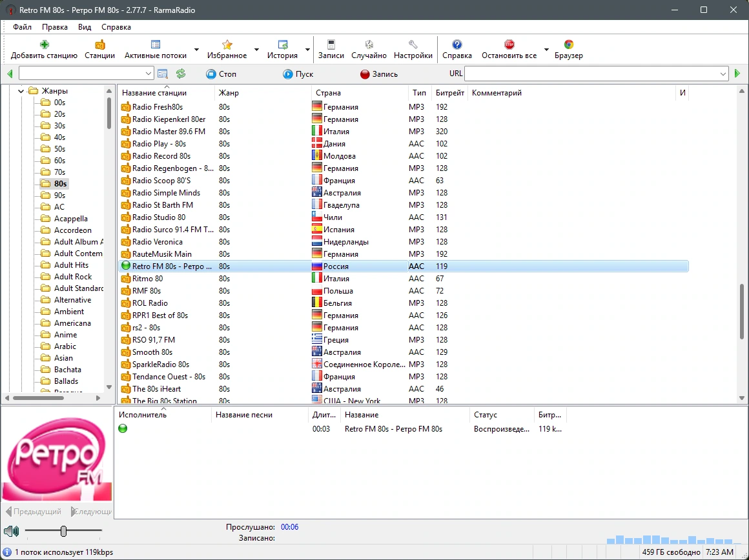This screenshot has width=749, height=560.
Task: Select the Ambient genre folder
Action: click(x=69, y=311)
